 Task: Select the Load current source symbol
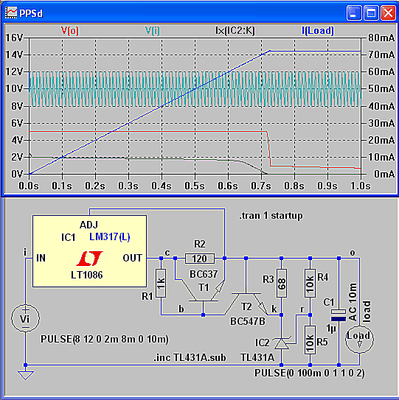coord(359,340)
